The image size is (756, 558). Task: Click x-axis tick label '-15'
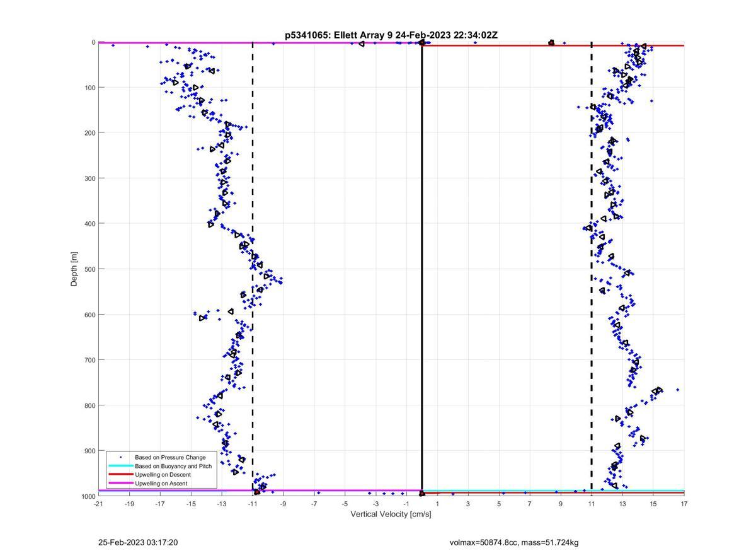[191, 504]
